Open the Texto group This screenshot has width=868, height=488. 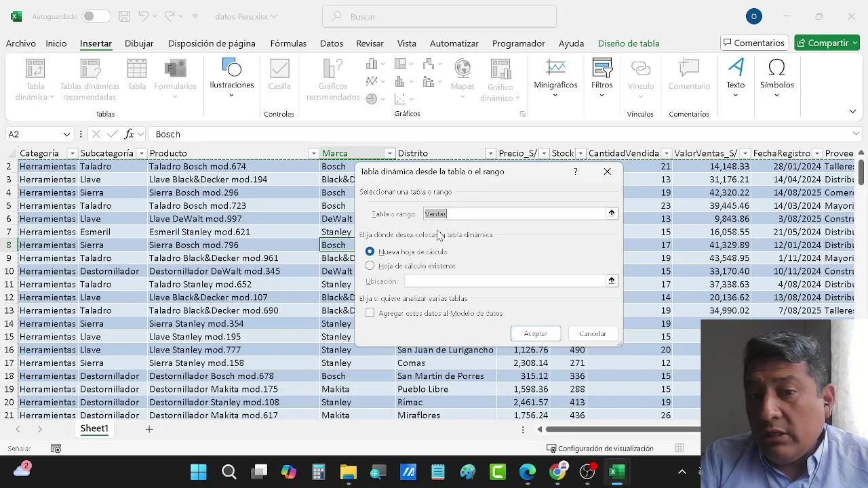coord(736,78)
